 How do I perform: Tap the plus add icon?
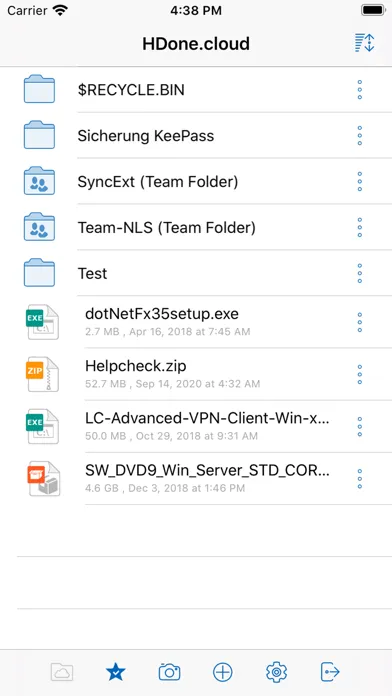click(x=223, y=672)
